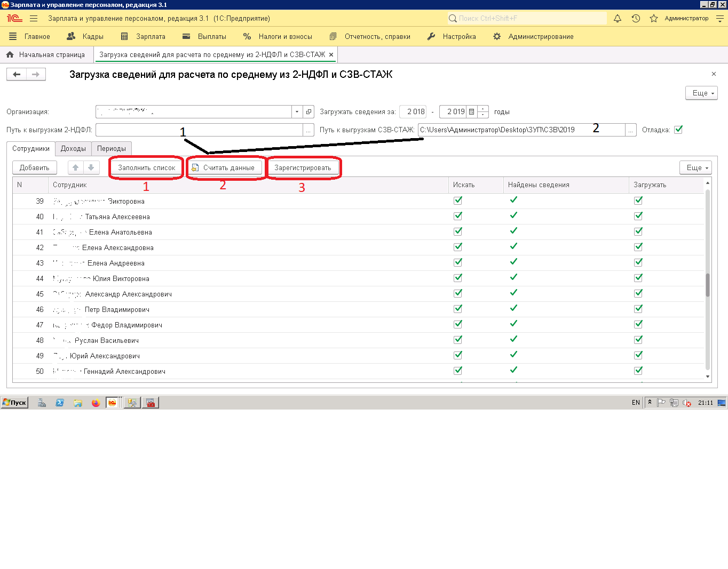Select row Федор Владимирович

point(358,325)
